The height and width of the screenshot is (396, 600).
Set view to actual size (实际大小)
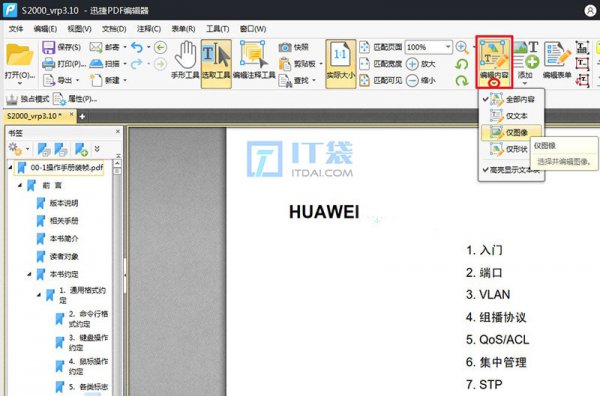[341, 64]
